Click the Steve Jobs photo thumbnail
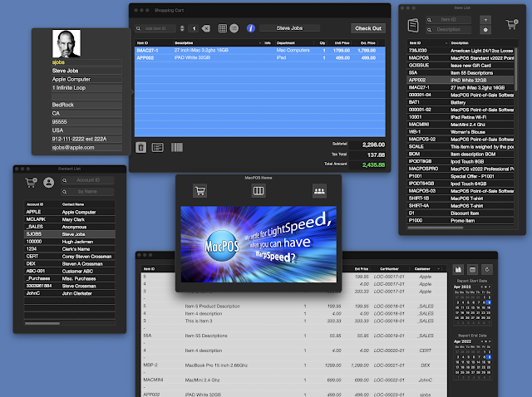This screenshot has width=532, height=397. (x=66, y=43)
